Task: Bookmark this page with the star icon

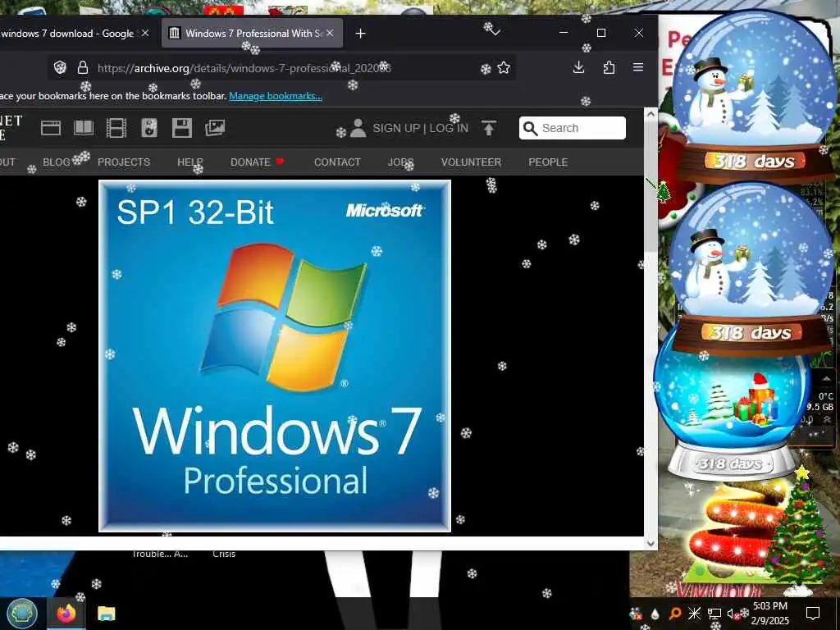Action: point(504,67)
